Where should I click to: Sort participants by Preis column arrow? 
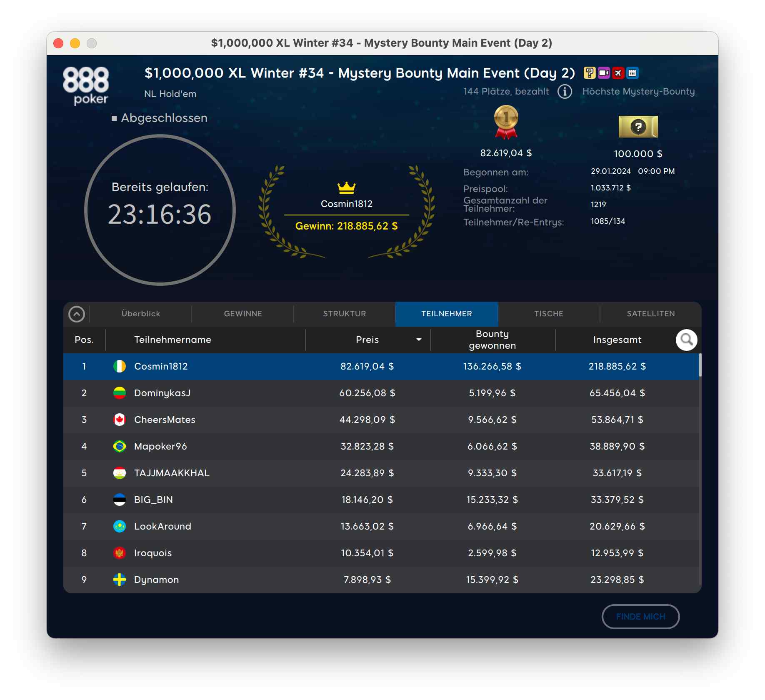419,340
